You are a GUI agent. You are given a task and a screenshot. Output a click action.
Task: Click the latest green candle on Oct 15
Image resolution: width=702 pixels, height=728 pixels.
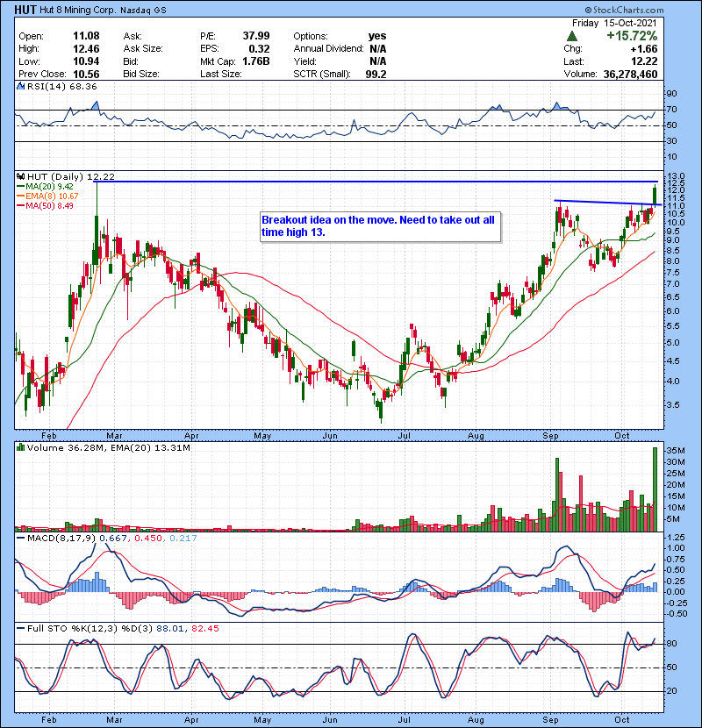coord(655,195)
